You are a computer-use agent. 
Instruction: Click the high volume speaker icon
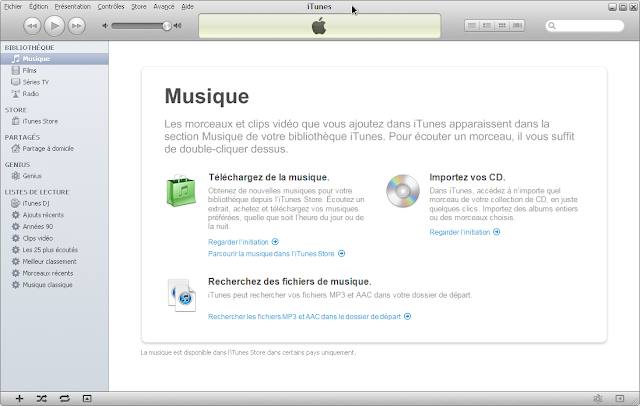tap(178, 26)
